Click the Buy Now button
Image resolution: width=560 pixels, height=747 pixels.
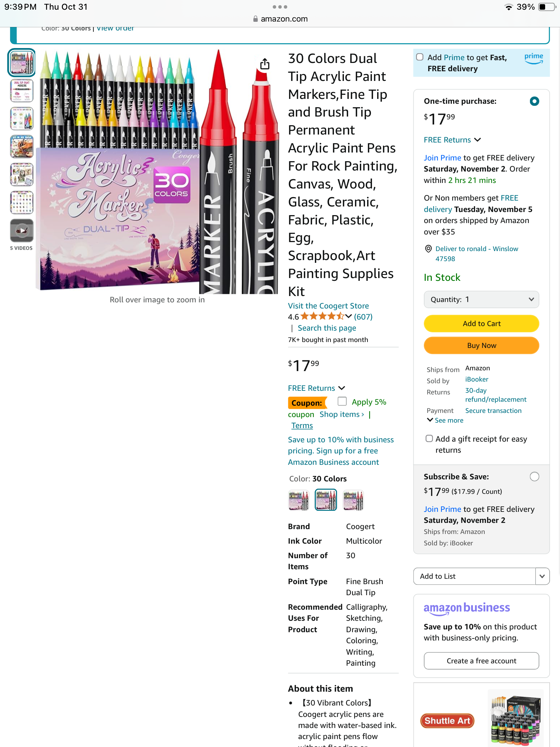(x=481, y=345)
